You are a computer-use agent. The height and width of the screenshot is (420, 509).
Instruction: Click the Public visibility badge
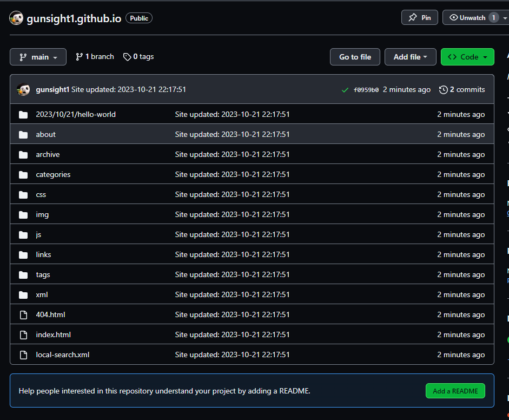pyautogui.click(x=139, y=18)
